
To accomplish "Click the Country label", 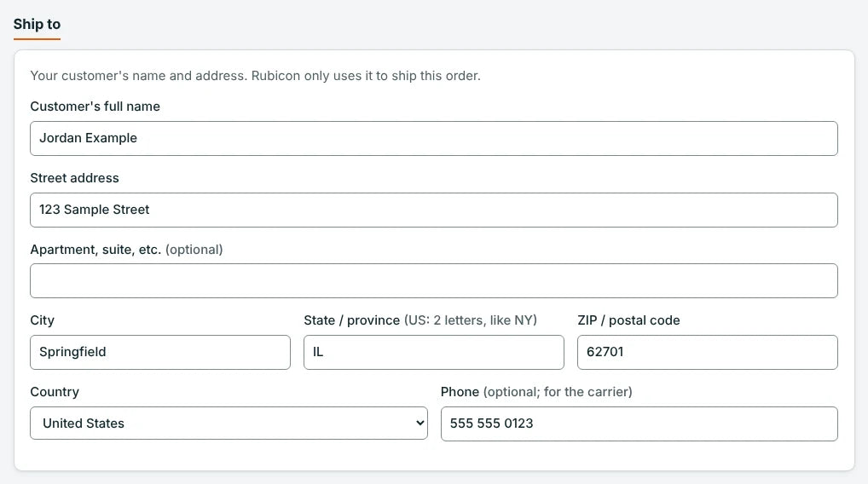I will [55, 392].
